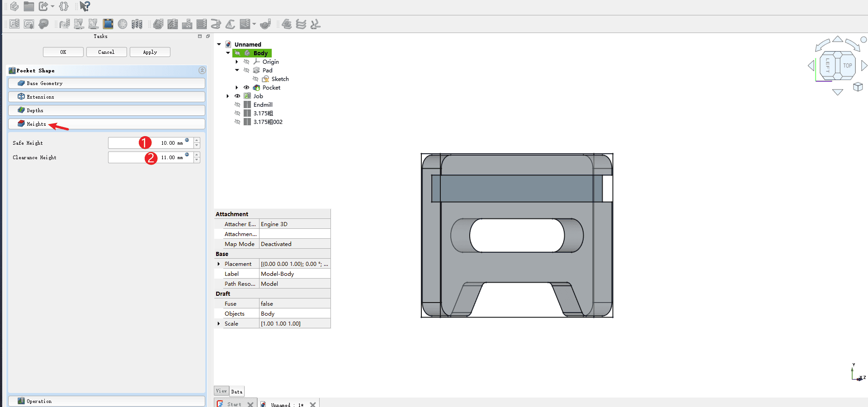The height and width of the screenshot is (407, 868).
Task: Click the folder icon in the top toolbar
Action: coord(29,6)
